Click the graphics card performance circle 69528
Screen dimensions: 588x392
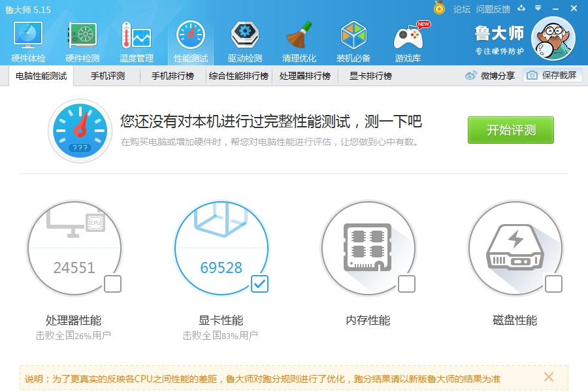(221, 248)
